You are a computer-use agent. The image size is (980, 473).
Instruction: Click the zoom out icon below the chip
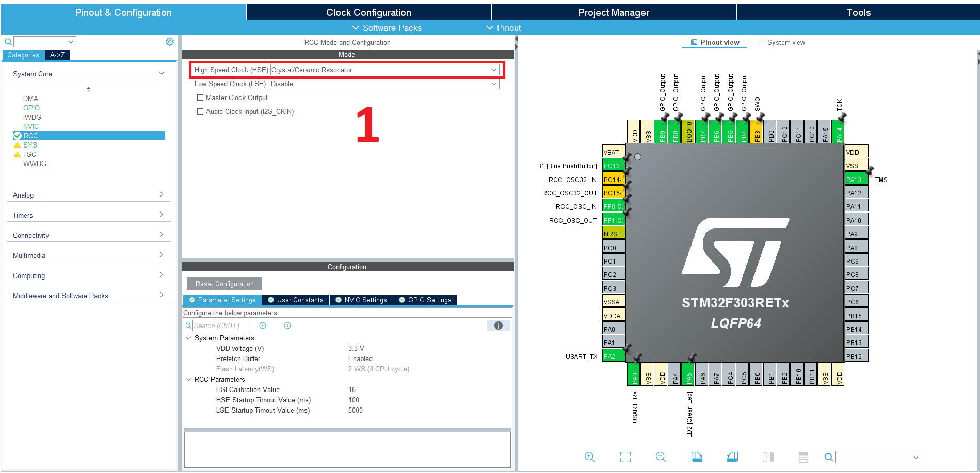[661, 457]
